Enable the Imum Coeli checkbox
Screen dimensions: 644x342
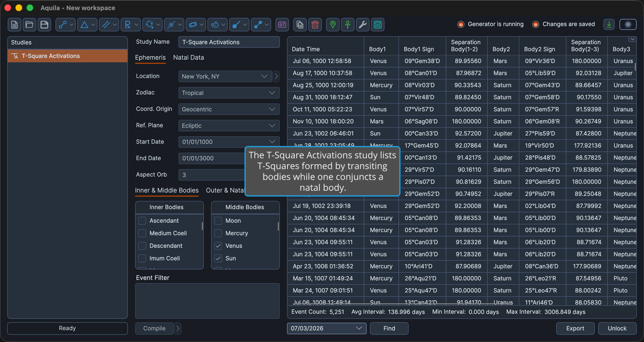click(x=142, y=258)
